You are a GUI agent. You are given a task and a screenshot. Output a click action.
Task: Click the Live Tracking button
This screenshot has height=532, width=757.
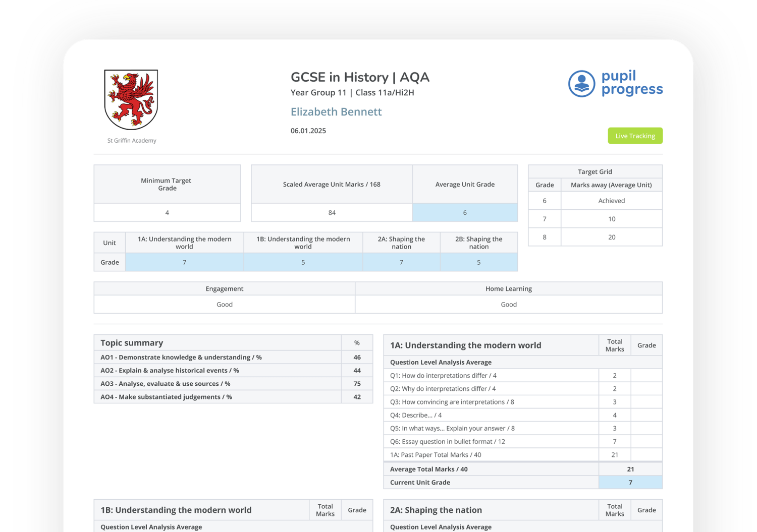point(635,136)
